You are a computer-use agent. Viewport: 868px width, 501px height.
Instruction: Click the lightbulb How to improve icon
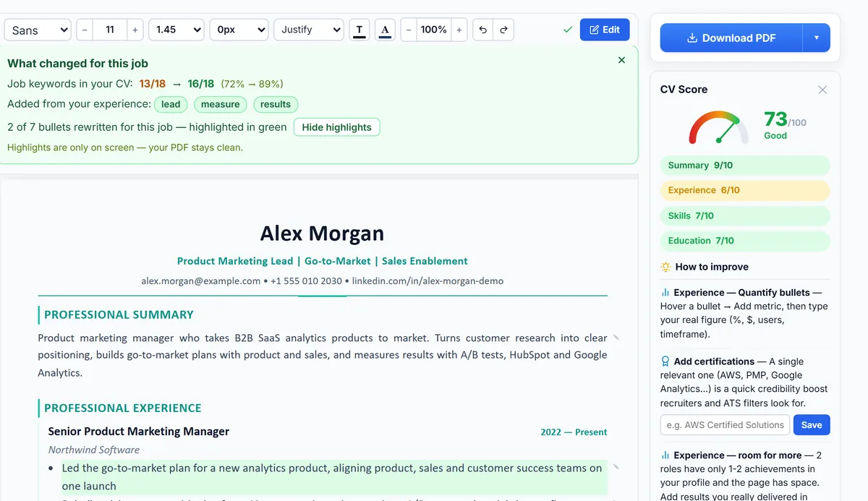pyautogui.click(x=665, y=267)
